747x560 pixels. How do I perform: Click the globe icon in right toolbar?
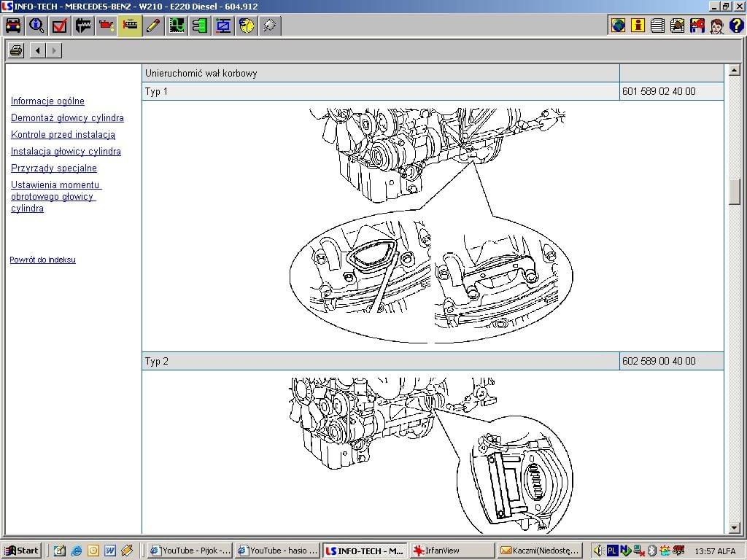pyautogui.click(x=618, y=26)
